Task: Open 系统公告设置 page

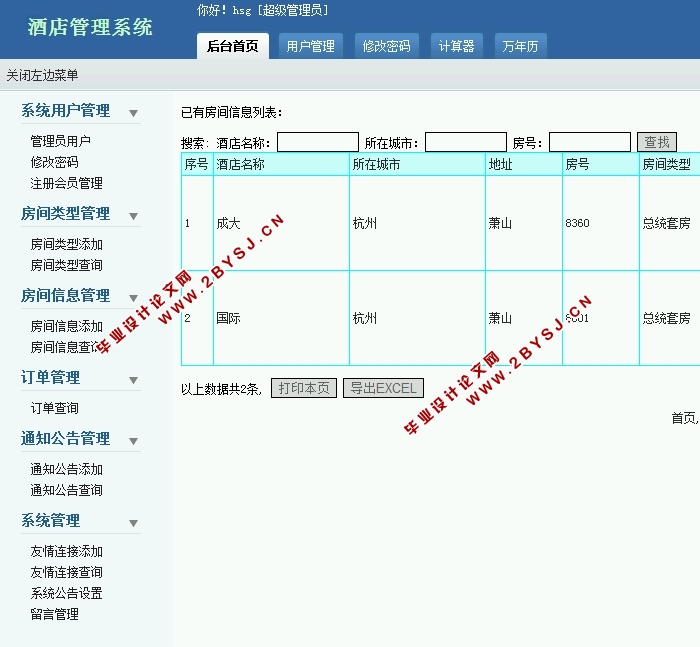Action: point(67,593)
